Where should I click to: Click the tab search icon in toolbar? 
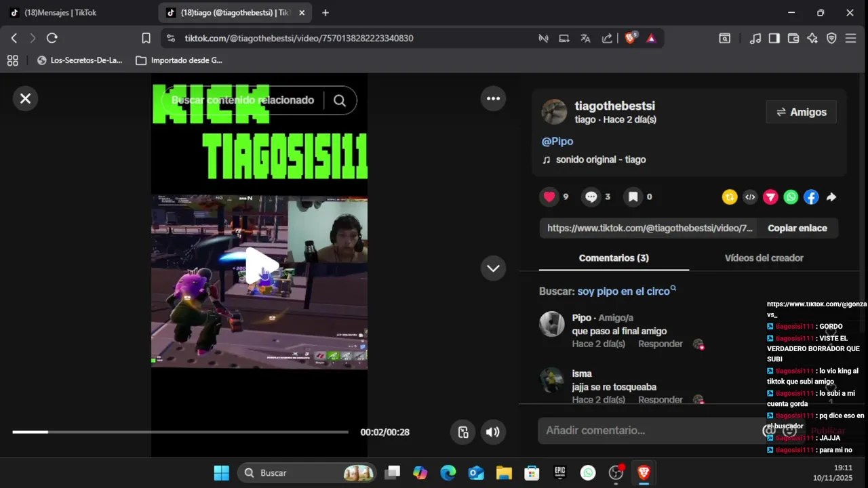pyautogui.click(x=725, y=39)
